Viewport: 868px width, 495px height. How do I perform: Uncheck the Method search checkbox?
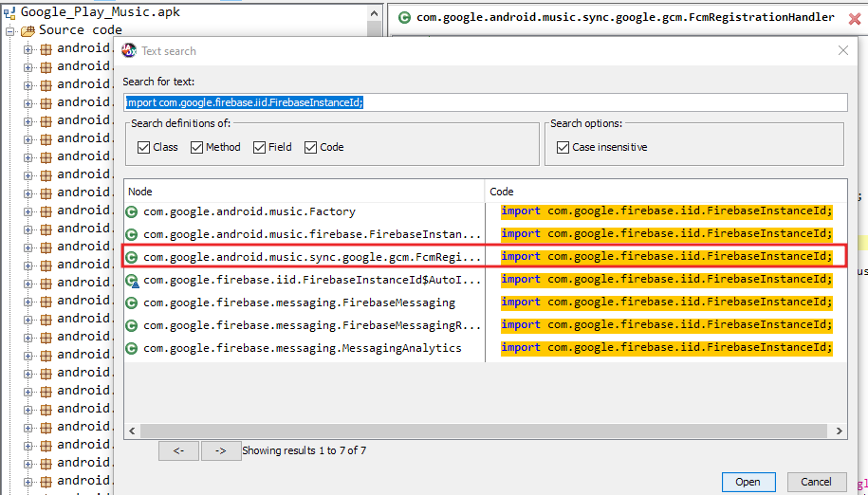(x=196, y=147)
